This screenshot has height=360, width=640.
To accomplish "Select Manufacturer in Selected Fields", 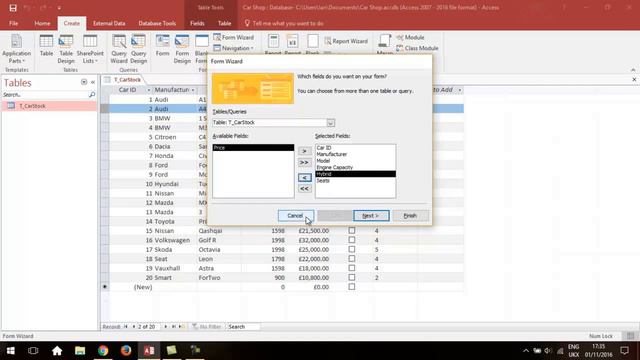I will point(355,154).
